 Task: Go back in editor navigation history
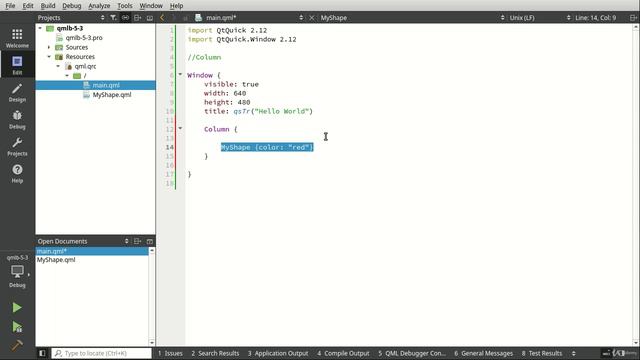pyautogui.click(x=162, y=18)
